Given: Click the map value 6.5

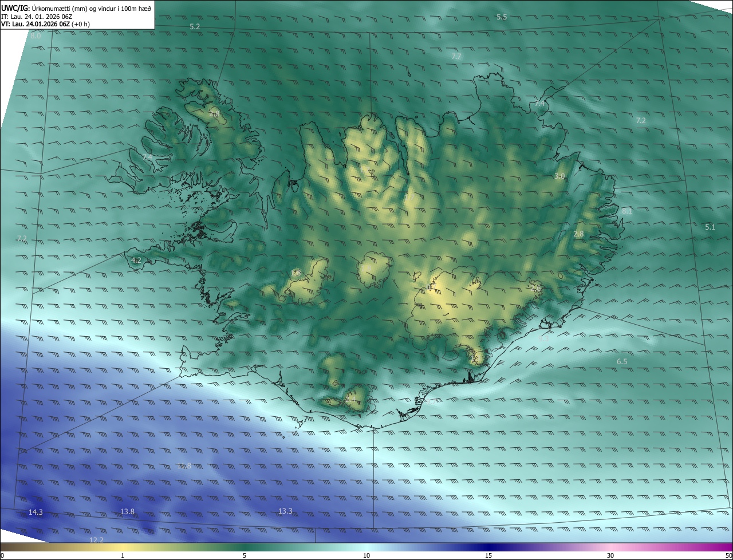Looking at the screenshot, I should coord(622,362).
